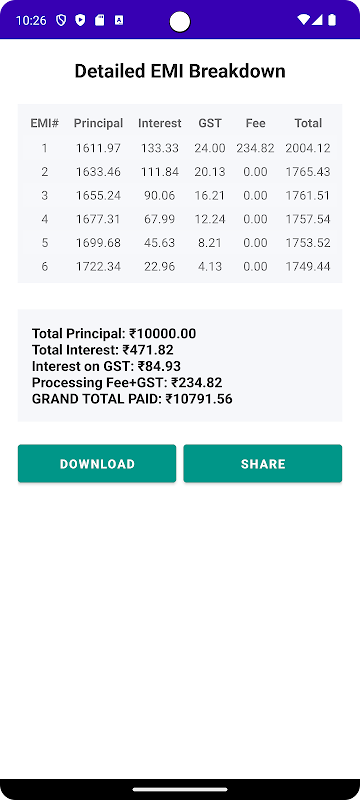Tap the battery icon

pos(332,20)
